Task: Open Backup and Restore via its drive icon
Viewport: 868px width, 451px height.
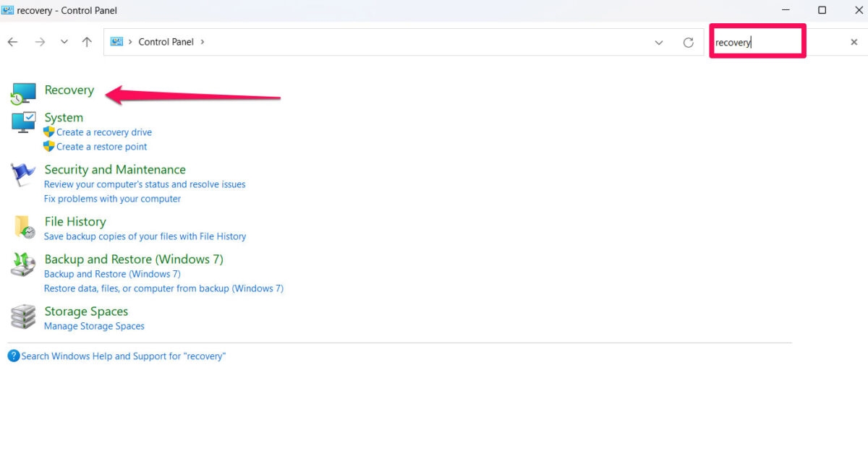Action: coord(23,266)
